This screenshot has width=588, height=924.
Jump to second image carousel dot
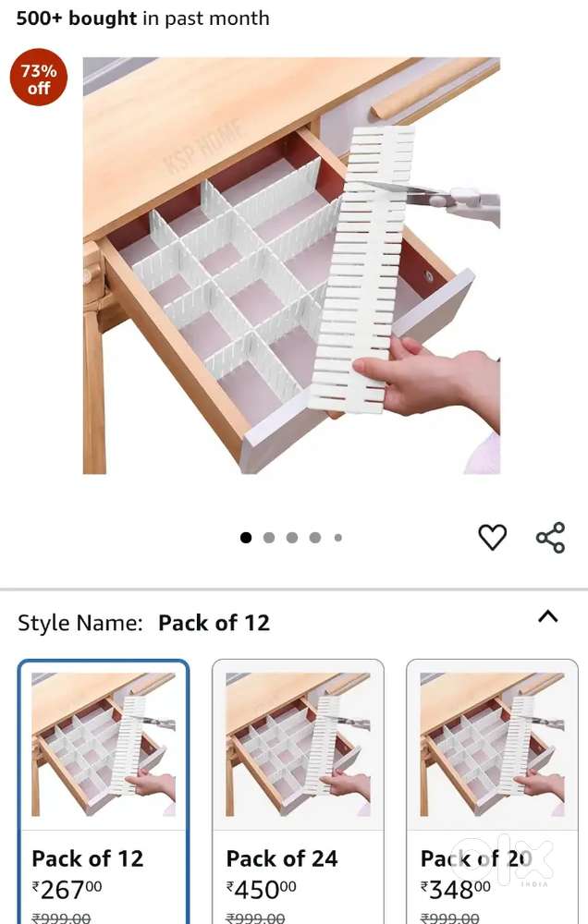point(269,538)
